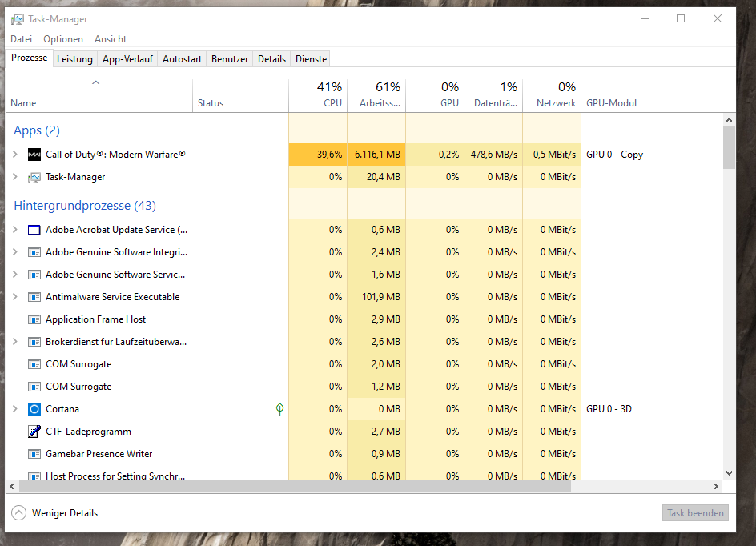Click the Gamebar Presence Writer icon
756x546 pixels.
tap(34, 454)
